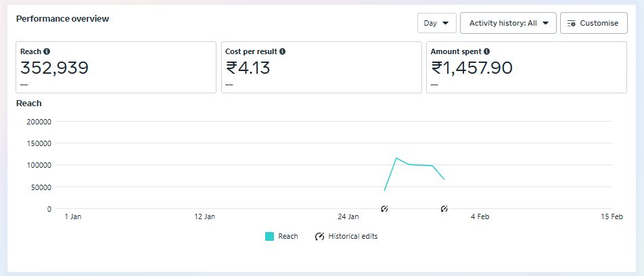This screenshot has width=644, height=276.
Task: Click the first historical edit marker on chart axis
Action: pos(384,209)
